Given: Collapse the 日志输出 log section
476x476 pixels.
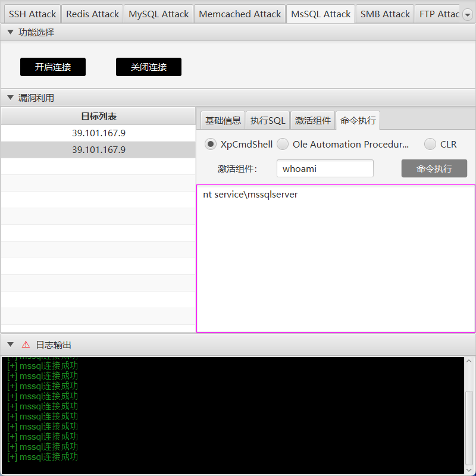Looking at the screenshot, I should tap(10, 345).
